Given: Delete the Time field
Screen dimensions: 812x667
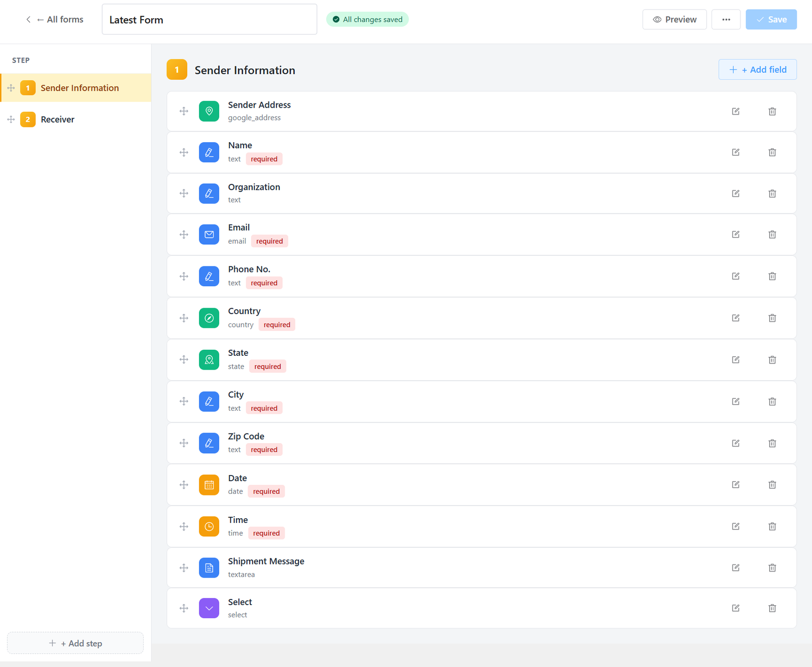Looking at the screenshot, I should [772, 526].
